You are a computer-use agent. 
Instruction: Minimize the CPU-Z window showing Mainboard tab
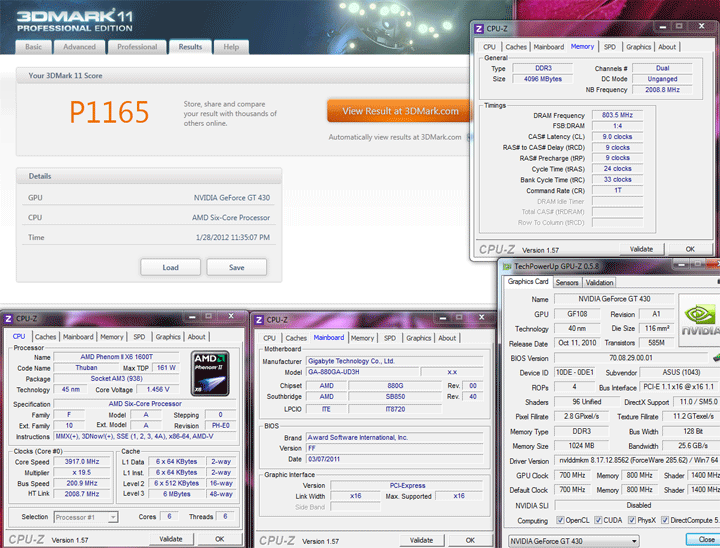443,318
